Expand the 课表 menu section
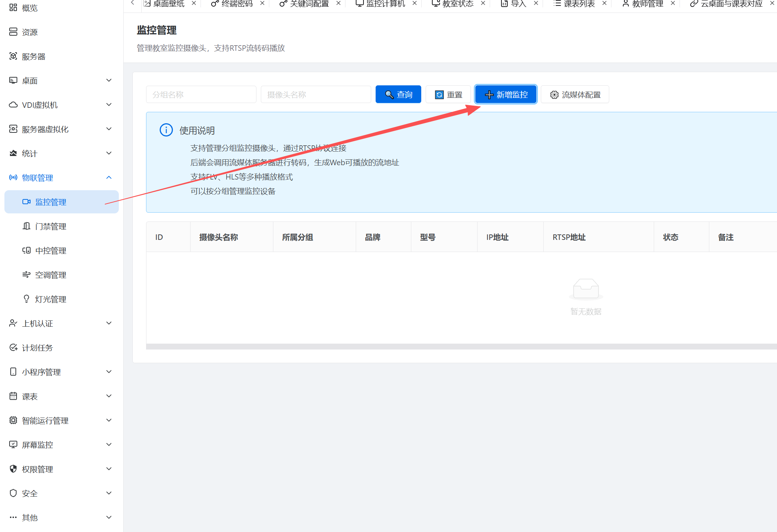 point(109,396)
